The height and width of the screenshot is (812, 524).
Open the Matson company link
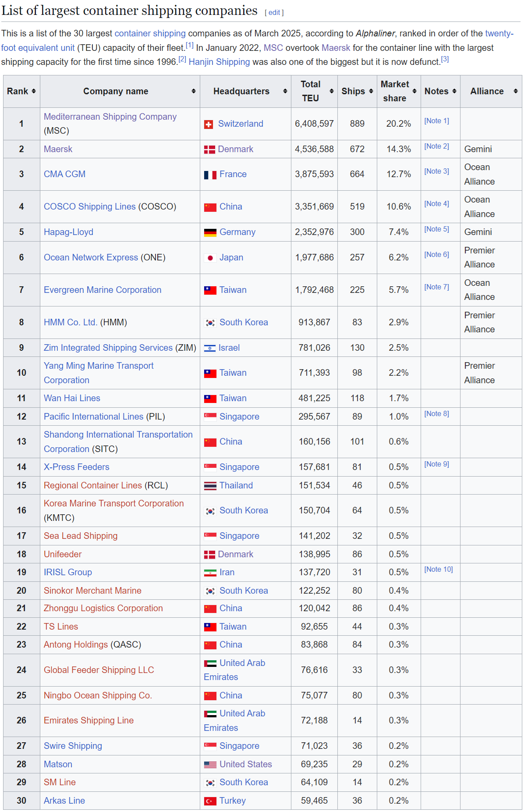[58, 764]
